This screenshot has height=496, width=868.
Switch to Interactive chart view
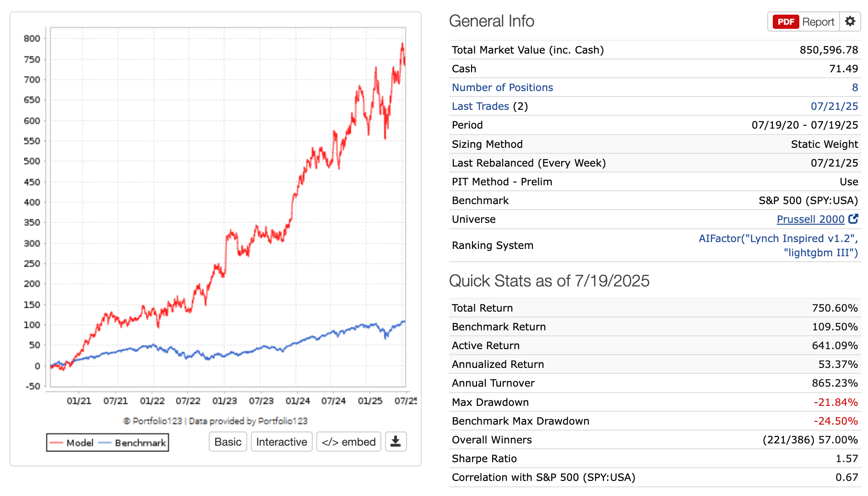(x=281, y=442)
